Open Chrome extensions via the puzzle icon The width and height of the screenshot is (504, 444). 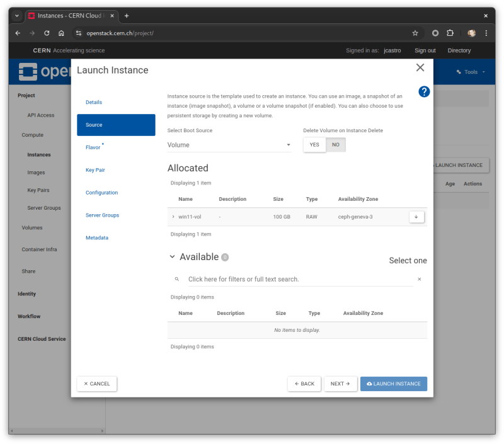tap(450, 33)
